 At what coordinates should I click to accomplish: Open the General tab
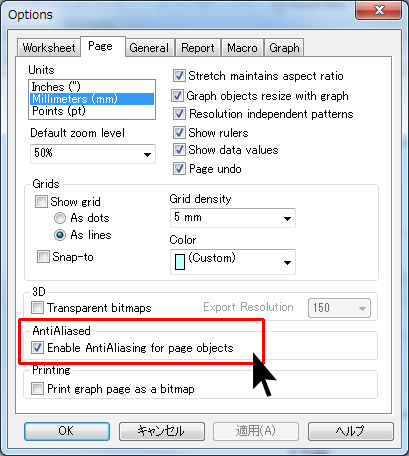click(x=149, y=48)
